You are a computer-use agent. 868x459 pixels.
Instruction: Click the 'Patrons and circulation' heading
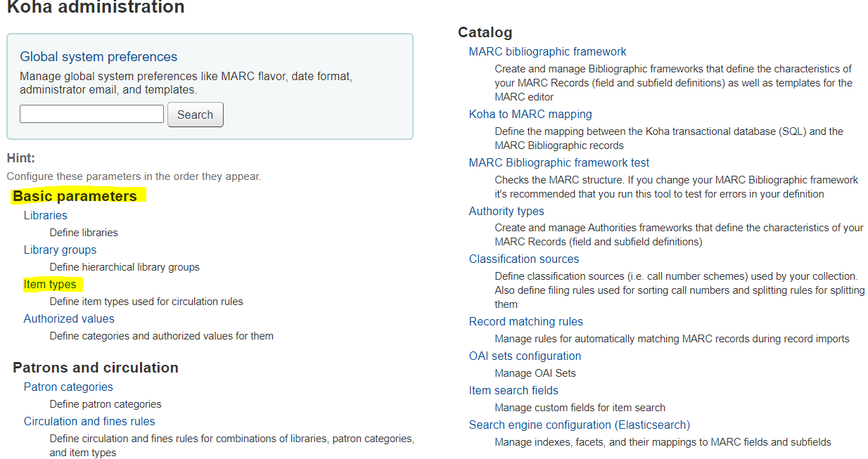click(96, 367)
